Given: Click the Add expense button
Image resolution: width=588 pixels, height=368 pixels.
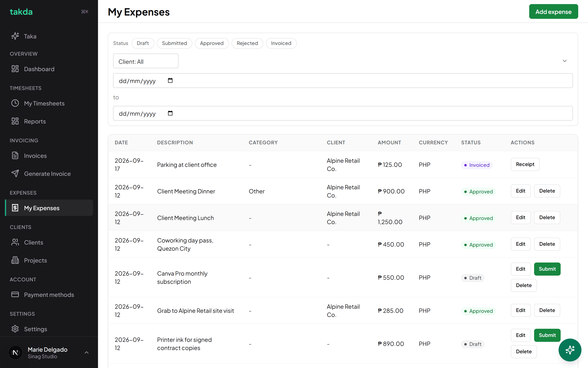Looking at the screenshot, I should click(x=553, y=11).
